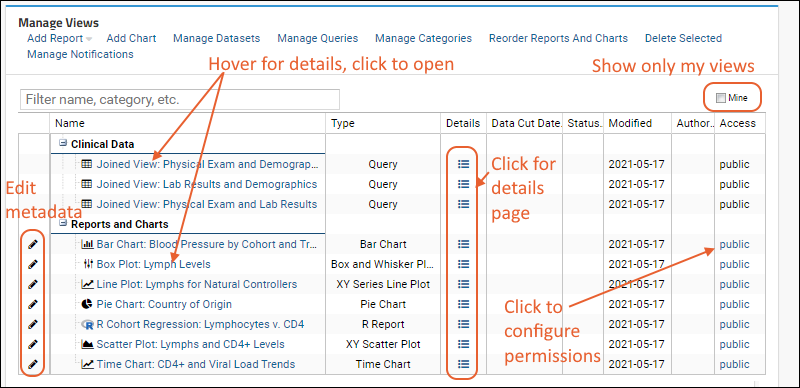Click pencil icon for Line Plot row
The width and height of the screenshot is (800, 388).
pyautogui.click(x=33, y=284)
